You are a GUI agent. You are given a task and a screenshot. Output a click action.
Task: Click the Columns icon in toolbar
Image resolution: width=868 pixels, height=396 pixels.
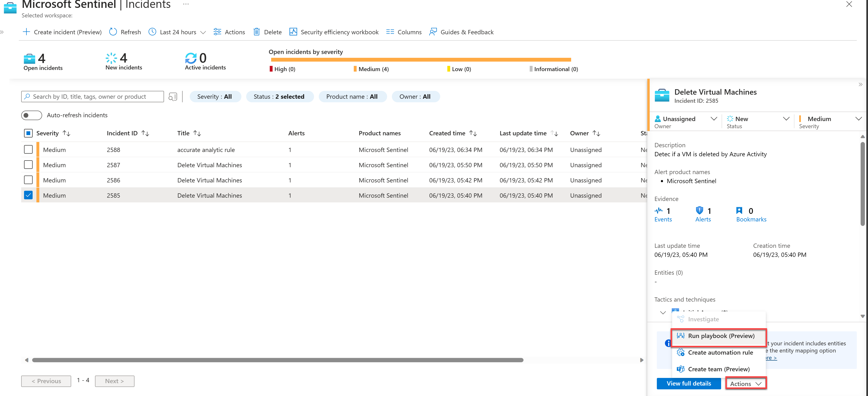[390, 32]
